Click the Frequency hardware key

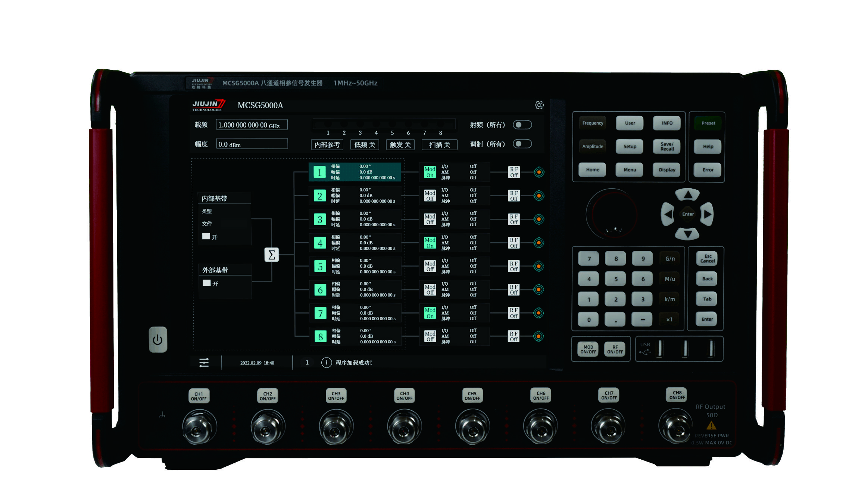(593, 123)
